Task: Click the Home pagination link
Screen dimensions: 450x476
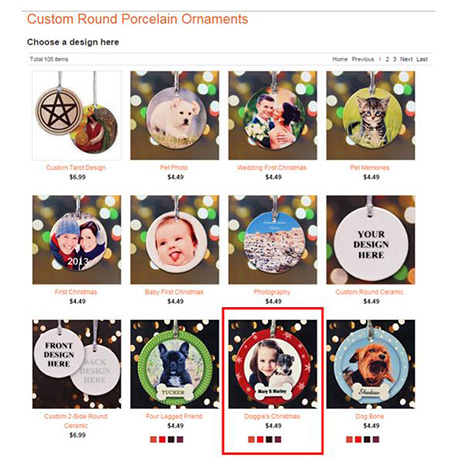Action: click(340, 59)
